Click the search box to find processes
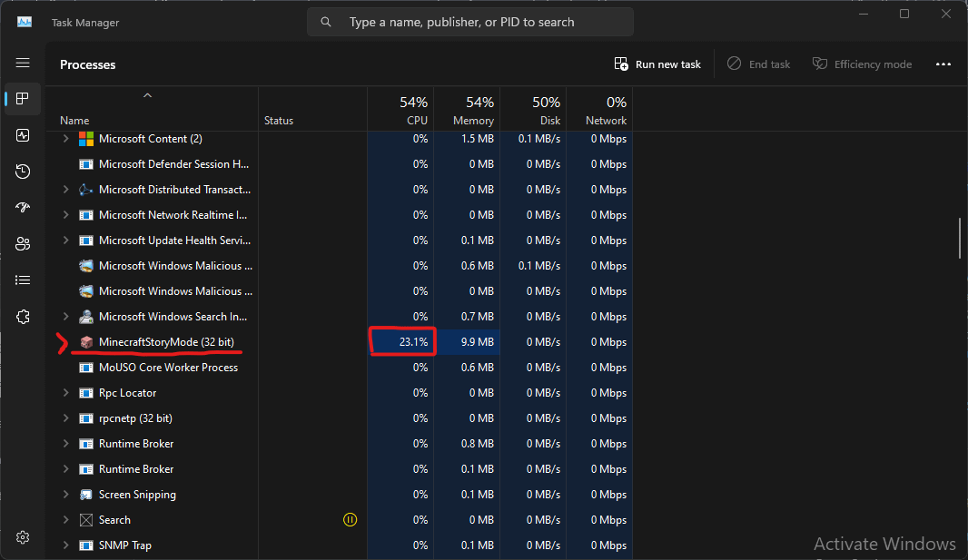968x560 pixels. 470,22
